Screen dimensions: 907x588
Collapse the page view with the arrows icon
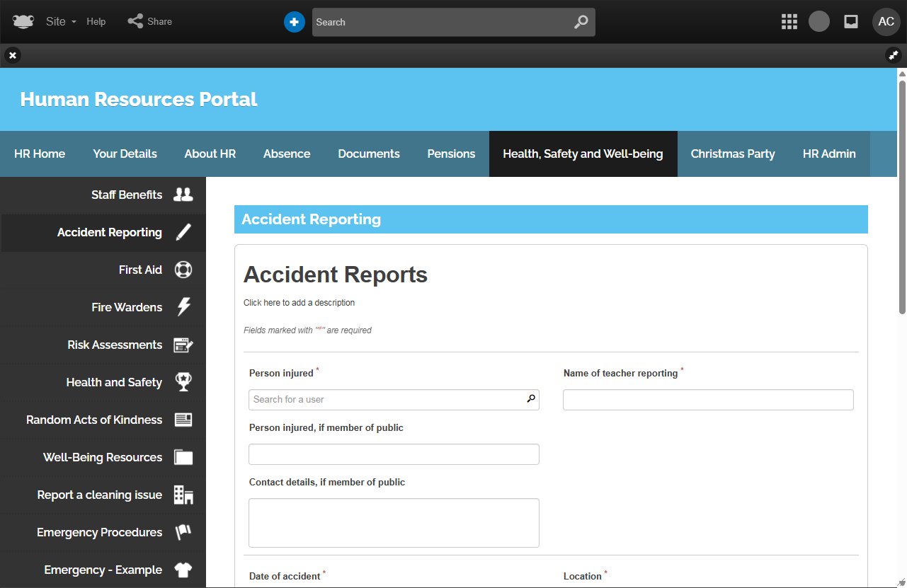894,55
